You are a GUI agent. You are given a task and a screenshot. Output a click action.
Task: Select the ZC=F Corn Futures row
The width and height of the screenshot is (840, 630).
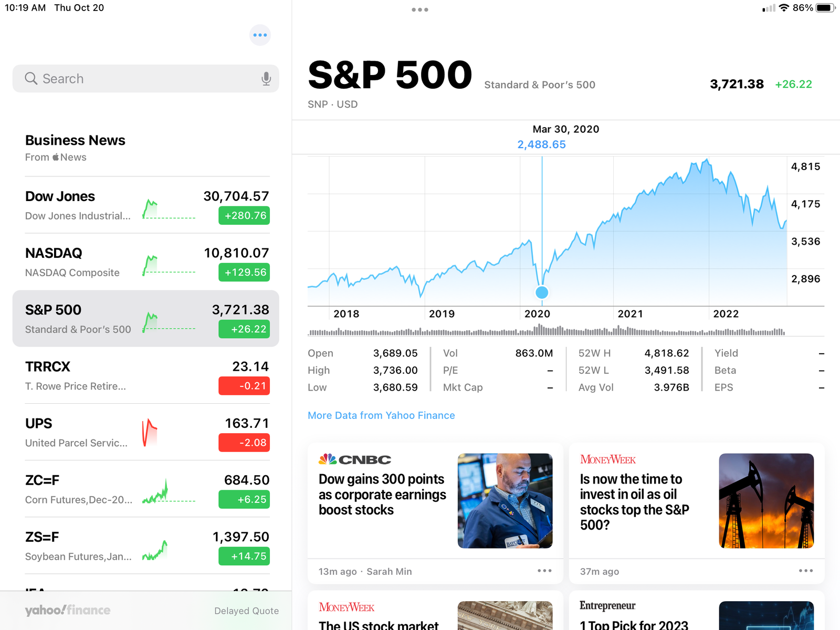[146, 489]
